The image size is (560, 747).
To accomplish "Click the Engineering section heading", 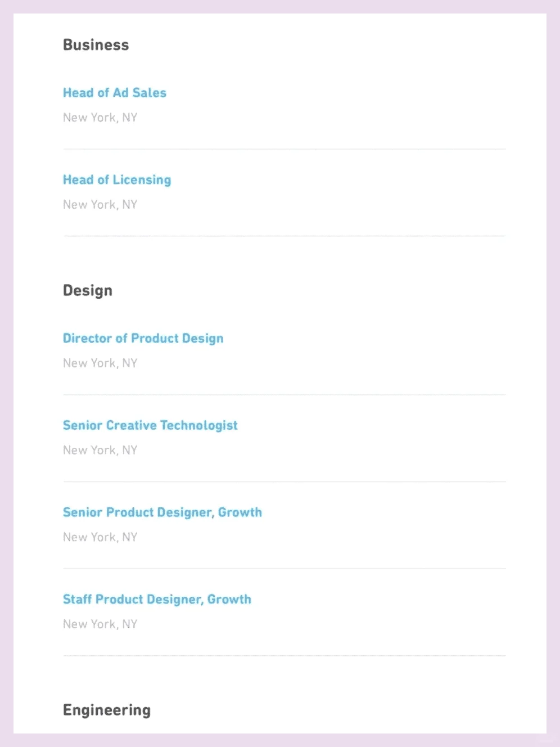I will point(107,710).
